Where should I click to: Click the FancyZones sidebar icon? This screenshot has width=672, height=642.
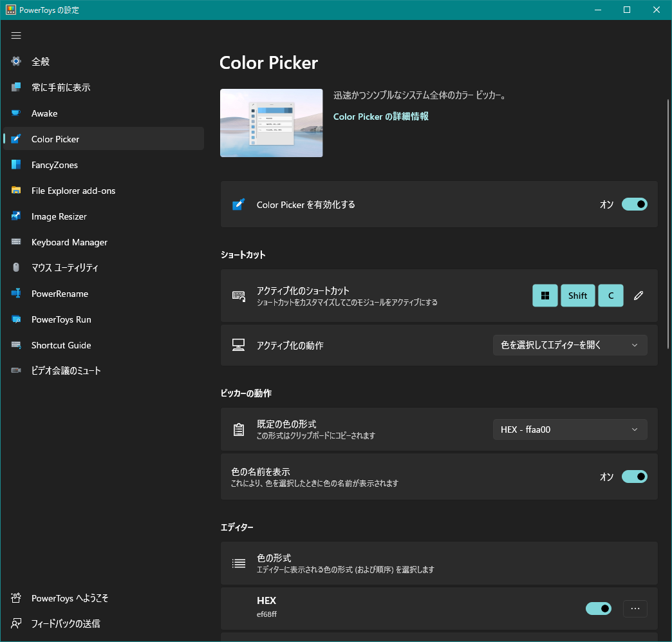point(16,165)
